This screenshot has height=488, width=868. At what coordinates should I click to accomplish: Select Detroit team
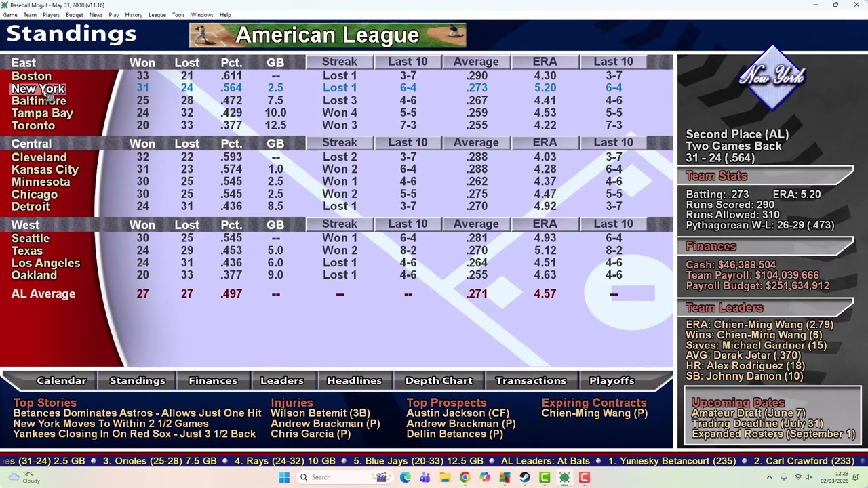point(31,207)
